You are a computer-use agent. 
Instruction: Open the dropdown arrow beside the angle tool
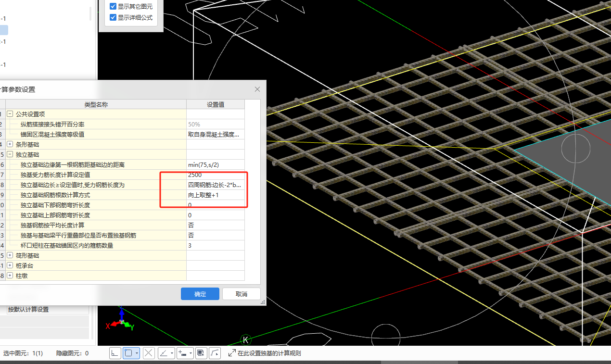point(172,353)
